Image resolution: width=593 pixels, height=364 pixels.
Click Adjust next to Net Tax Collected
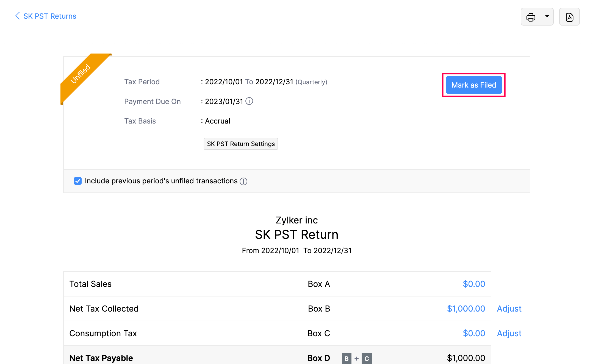click(x=509, y=309)
